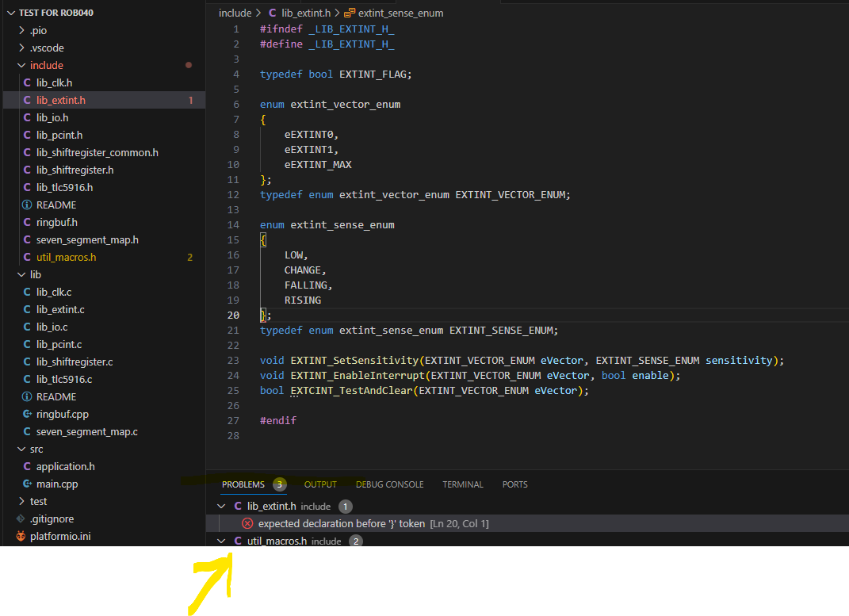The image size is (849, 616).
Task: Click line number 20 in the gutter
Action: tap(233, 315)
